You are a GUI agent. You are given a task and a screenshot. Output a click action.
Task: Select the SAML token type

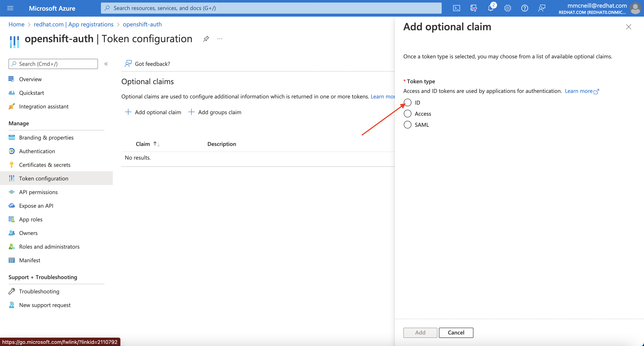pyautogui.click(x=407, y=125)
